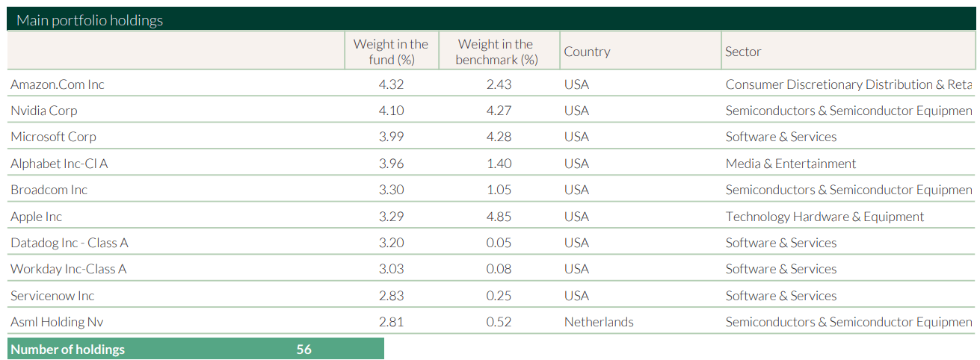The image size is (980, 360).
Task: Click the Servicenow Inc holding name
Action: (x=52, y=296)
